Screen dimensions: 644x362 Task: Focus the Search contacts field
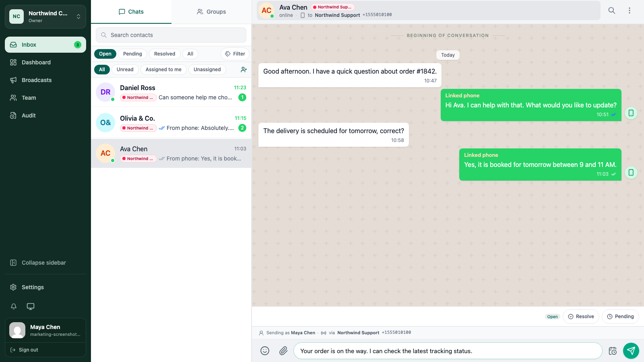pos(171,35)
